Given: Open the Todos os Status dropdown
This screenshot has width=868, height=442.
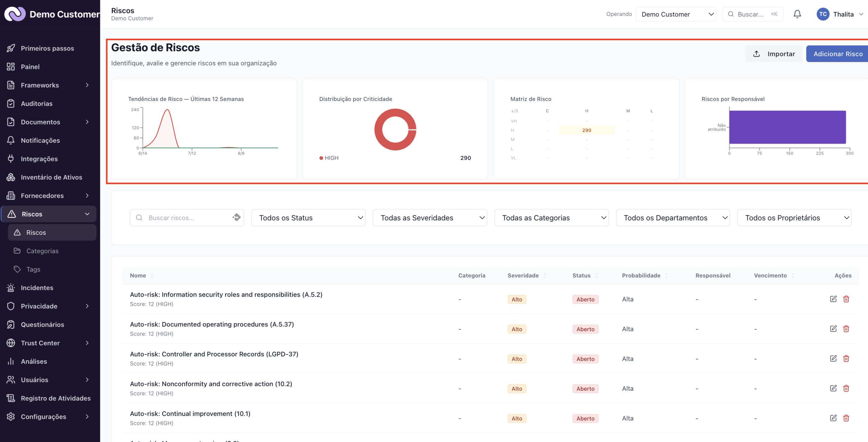Looking at the screenshot, I should click(x=308, y=218).
